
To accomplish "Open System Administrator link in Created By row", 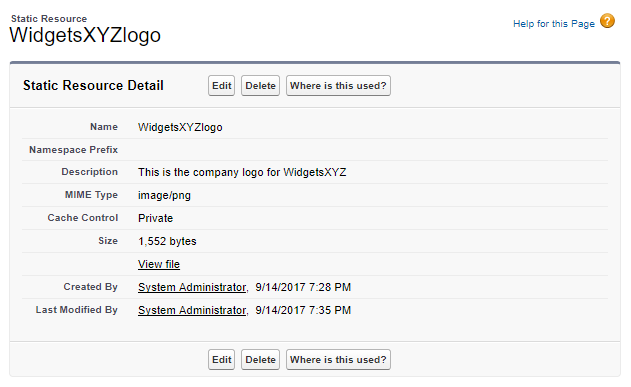I will pos(192,287).
